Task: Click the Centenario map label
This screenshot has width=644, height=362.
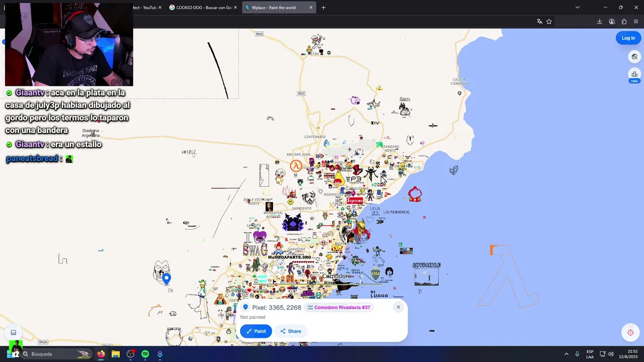Action: coord(315,137)
